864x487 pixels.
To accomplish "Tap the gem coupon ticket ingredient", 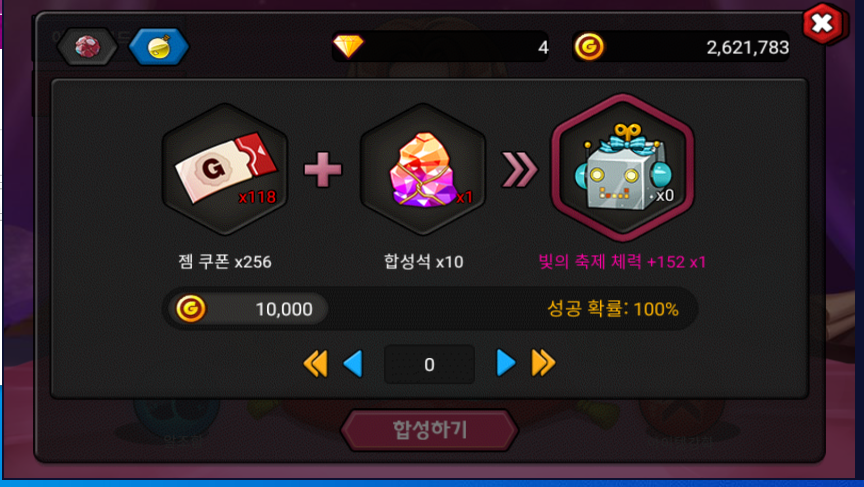I will pos(225,169).
